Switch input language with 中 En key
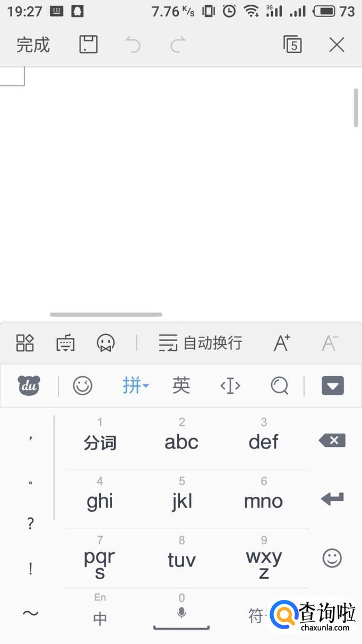 pyautogui.click(x=100, y=611)
